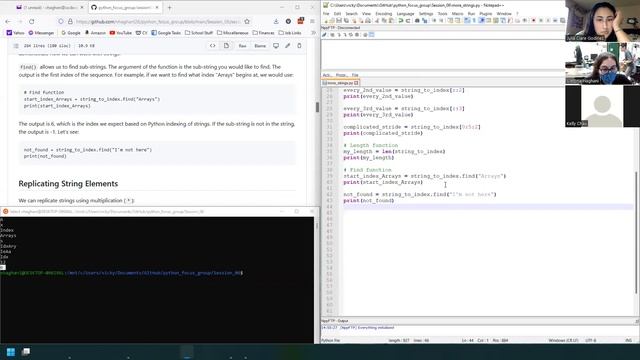Viewport: 640px width, 360px height.
Task: Bookmark this page with the star icon
Action: [x=247, y=21]
